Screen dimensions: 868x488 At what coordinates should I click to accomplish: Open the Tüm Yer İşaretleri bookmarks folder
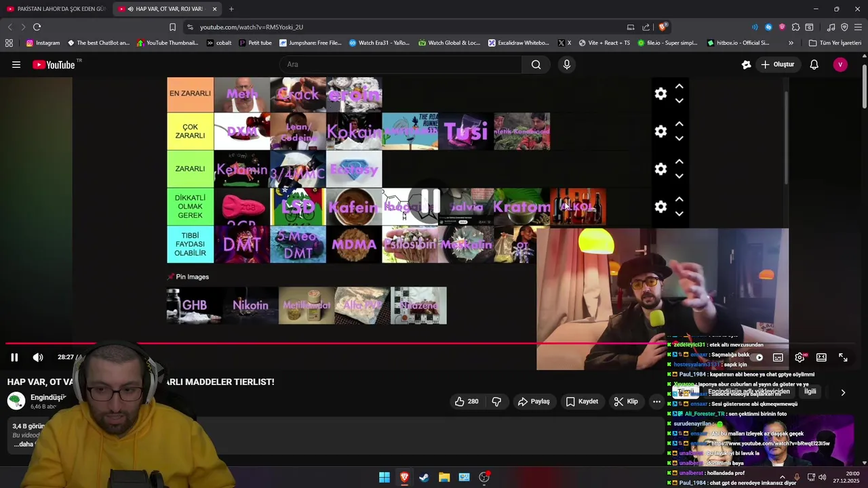pyautogui.click(x=835, y=43)
